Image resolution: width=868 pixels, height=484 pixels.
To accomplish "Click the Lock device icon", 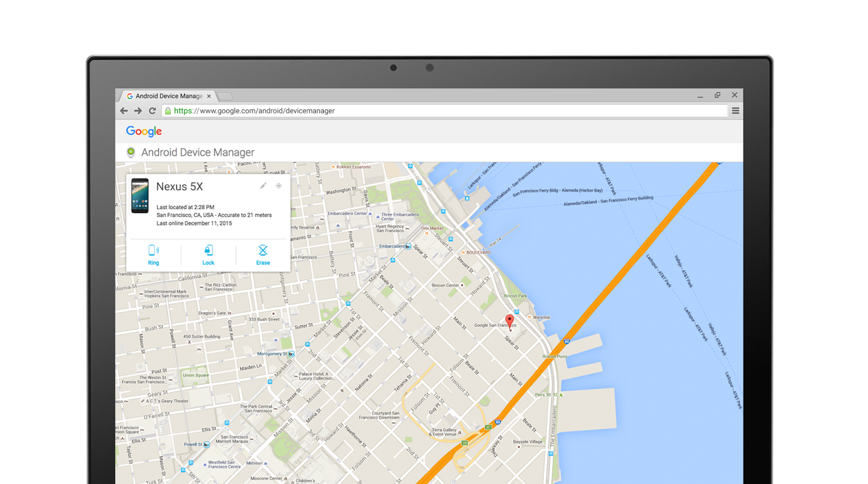I will click(x=208, y=250).
